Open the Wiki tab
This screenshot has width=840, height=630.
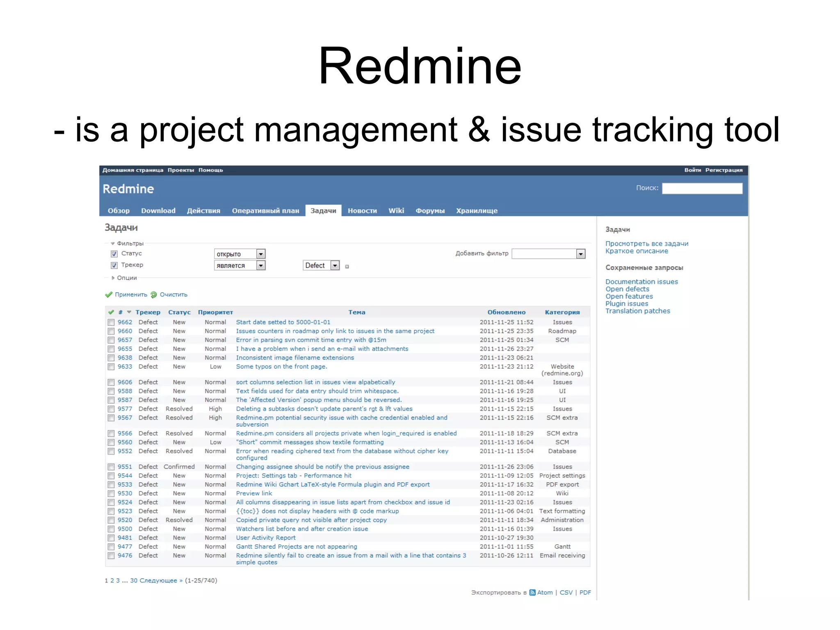[x=396, y=210]
